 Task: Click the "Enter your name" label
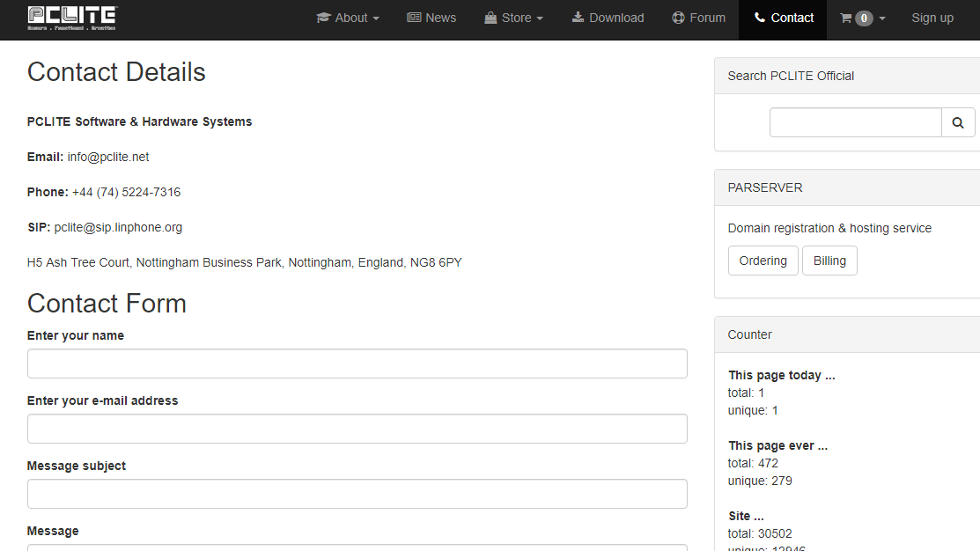click(x=76, y=335)
